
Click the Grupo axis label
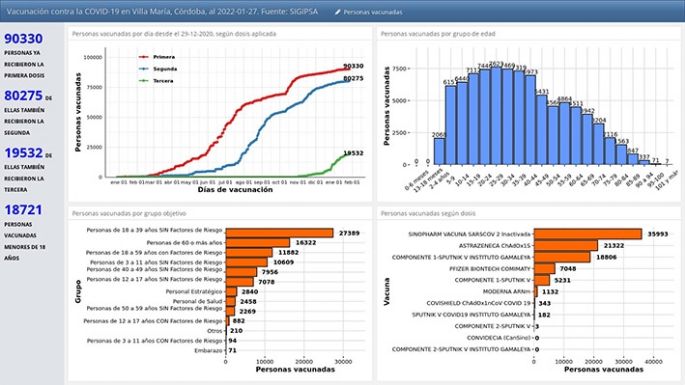pyautogui.click(x=78, y=292)
